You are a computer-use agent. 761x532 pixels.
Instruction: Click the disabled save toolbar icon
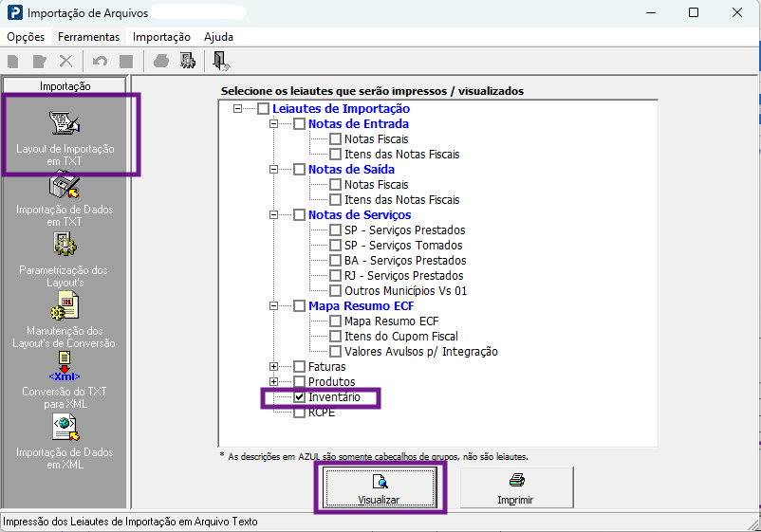126,61
